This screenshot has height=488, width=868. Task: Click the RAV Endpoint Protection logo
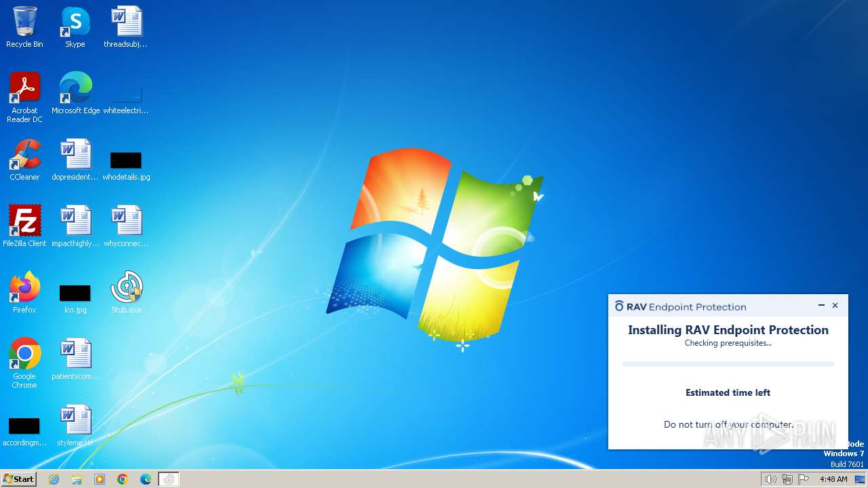pyautogui.click(x=681, y=306)
